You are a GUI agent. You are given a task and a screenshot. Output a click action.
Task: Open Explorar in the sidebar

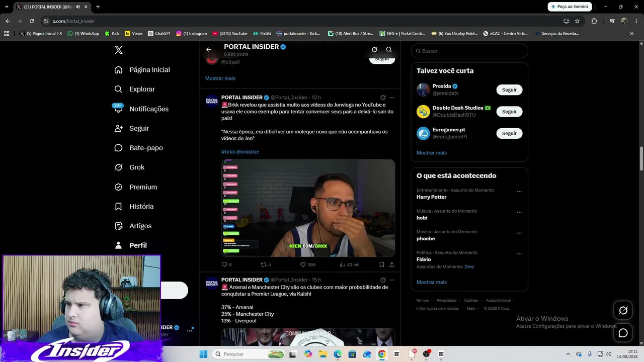click(x=134, y=89)
